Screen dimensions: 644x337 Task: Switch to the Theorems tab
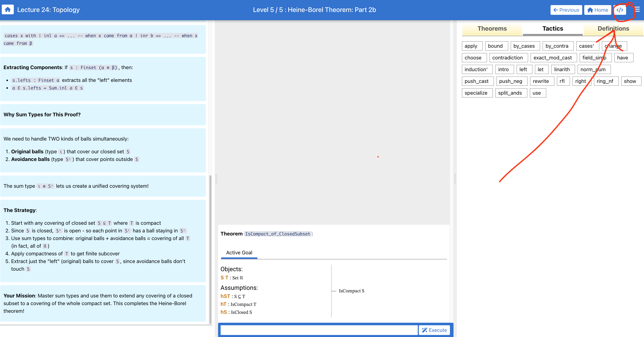tap(492, 29)
